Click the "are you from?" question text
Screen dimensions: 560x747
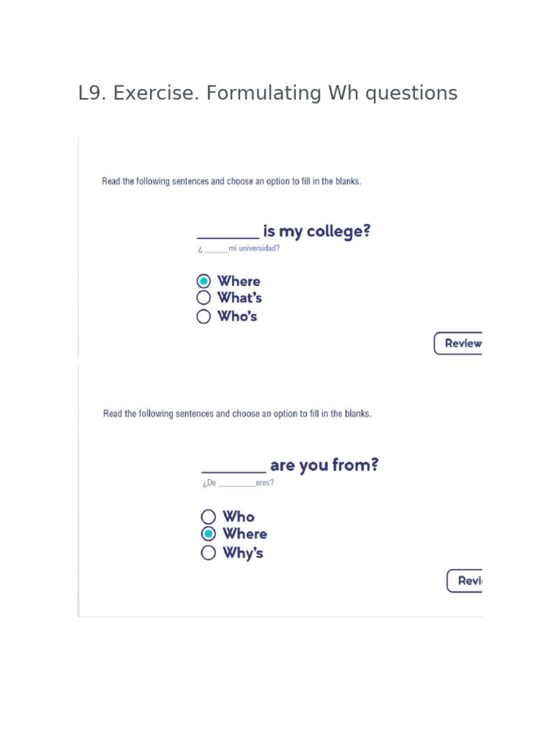(x=324, y=465)
